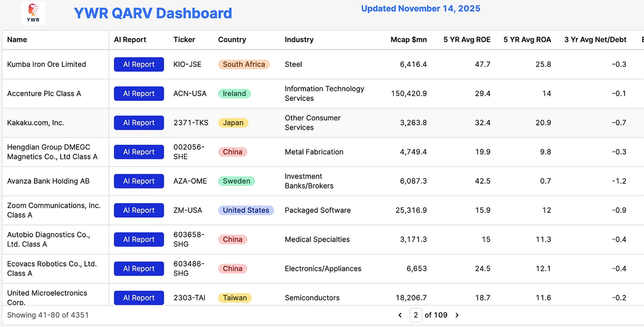Sort by 5 YR Avg ROA header
The image size is (644, 327).
tap(527, 40)
